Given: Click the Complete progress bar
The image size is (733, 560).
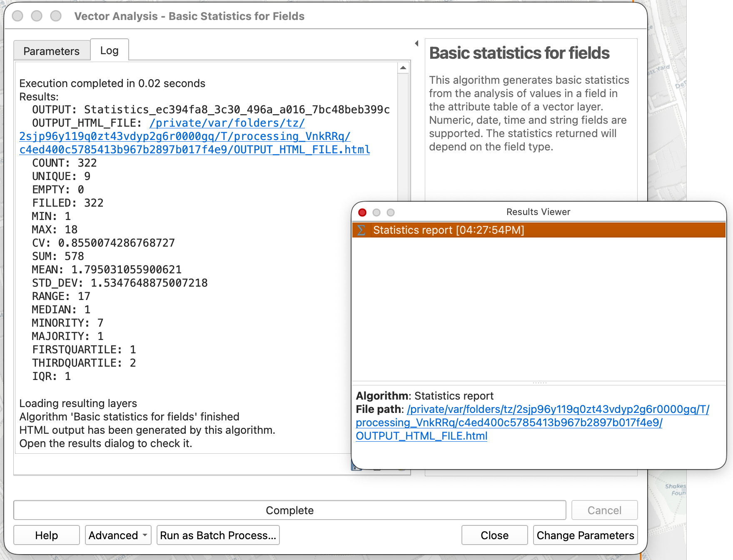Looking at the screenshot, I should coord(289,510).
